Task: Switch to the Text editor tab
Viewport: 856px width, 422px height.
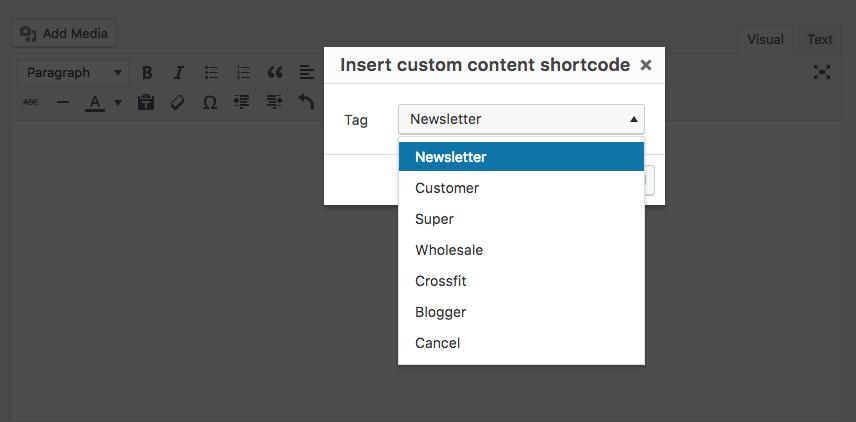Action: pos(819,39)
